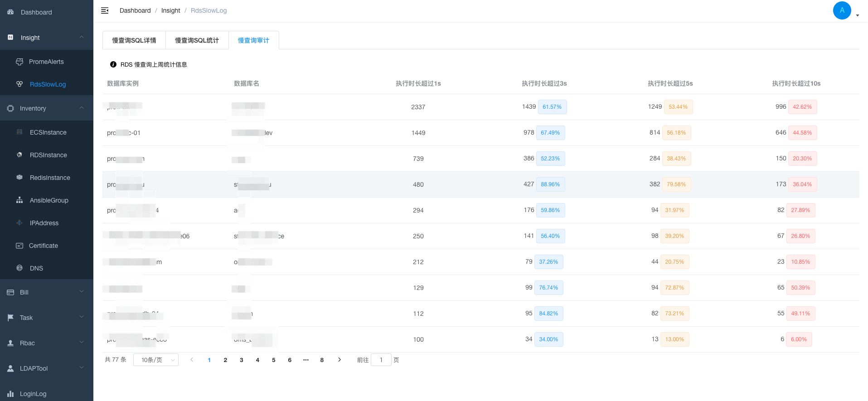Open the LoginLog sidebar entry
Screen dimensions: 868x401
tap(33, 394)
